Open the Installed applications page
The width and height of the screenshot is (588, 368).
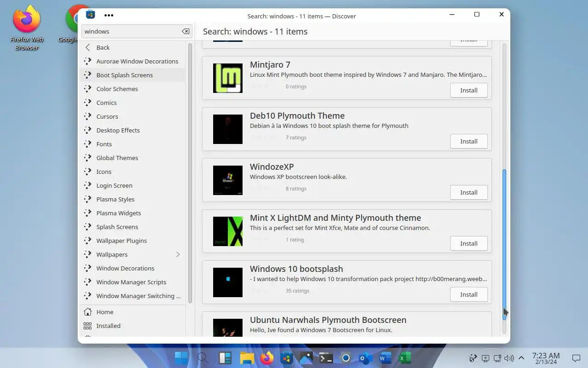coord(132,326)
